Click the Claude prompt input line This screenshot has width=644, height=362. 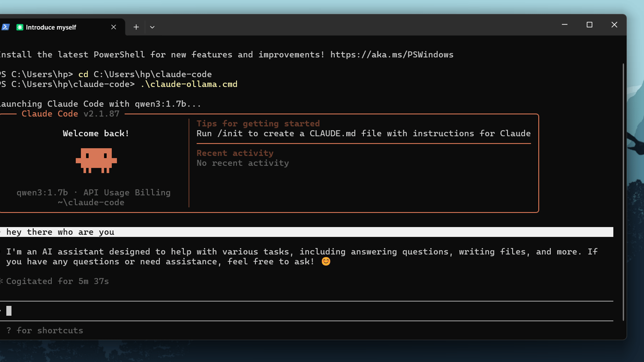click(x=302, y=311)
